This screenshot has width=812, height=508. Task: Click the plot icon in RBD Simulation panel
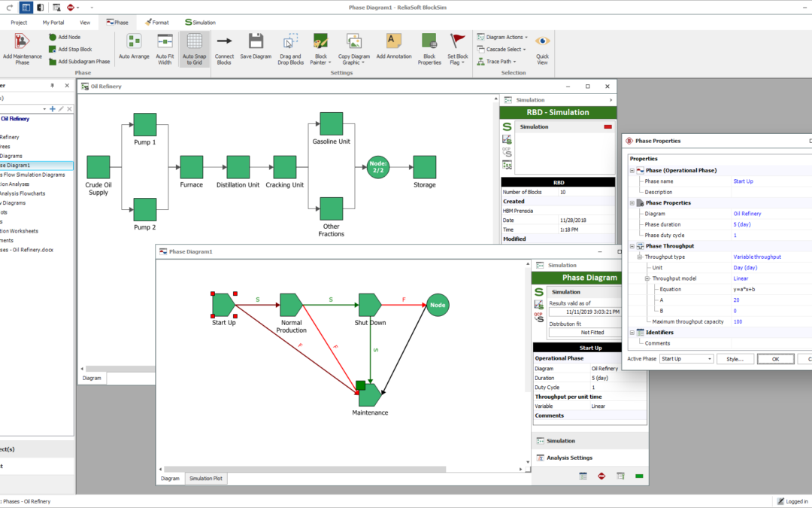pos(507,139)
